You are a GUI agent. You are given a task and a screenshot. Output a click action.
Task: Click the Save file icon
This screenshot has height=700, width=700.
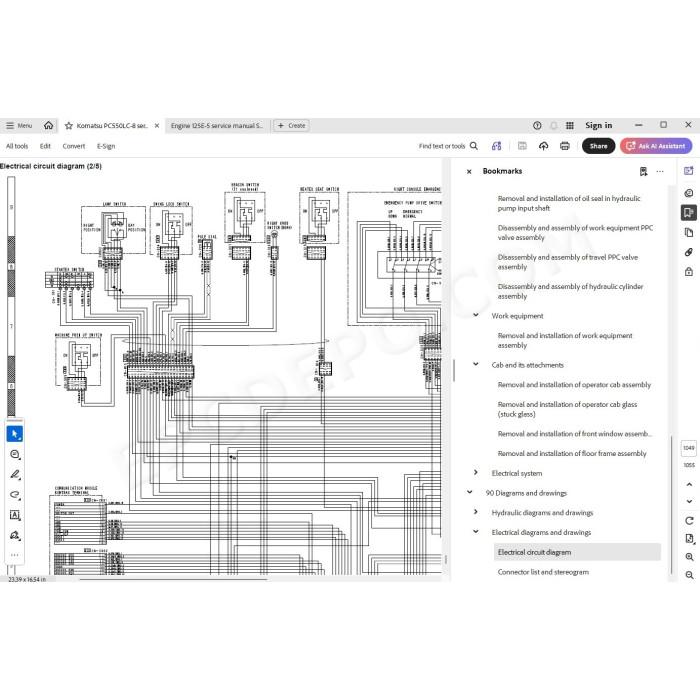click(x=522, y=146)
